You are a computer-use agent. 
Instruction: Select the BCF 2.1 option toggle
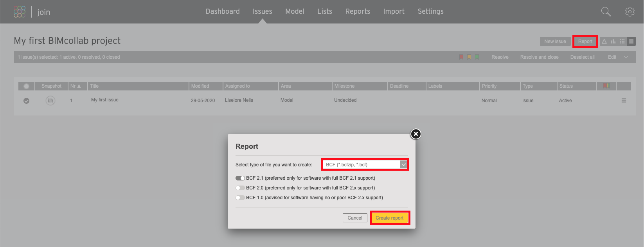pos(240,178)
